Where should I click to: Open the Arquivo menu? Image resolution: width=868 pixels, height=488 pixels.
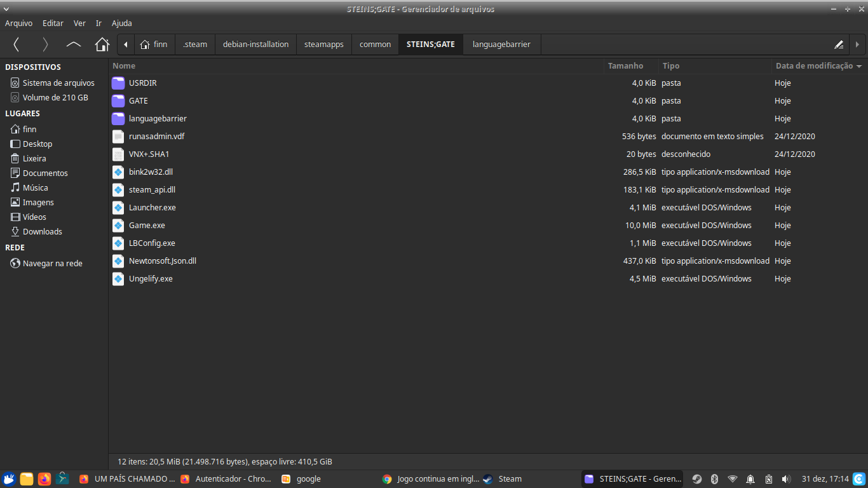coord(18,23)
